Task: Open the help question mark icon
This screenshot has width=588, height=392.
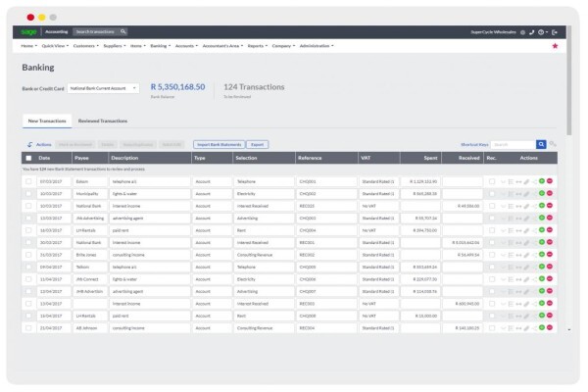Action: tap(541, 32)
